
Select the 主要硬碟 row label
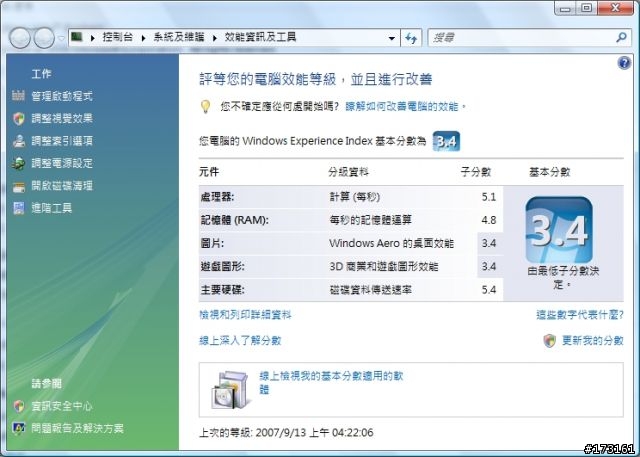pyautogui.click(x=222, y=290)
